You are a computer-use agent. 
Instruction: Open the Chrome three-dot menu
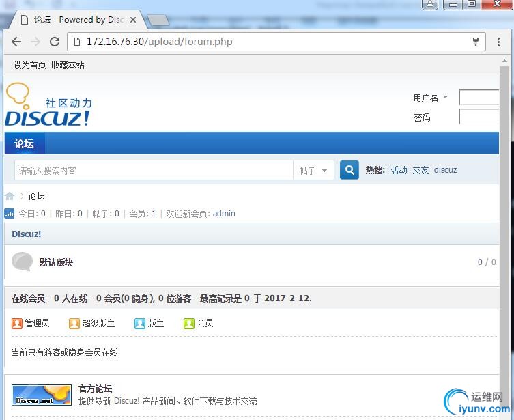(x=498, y=42)
